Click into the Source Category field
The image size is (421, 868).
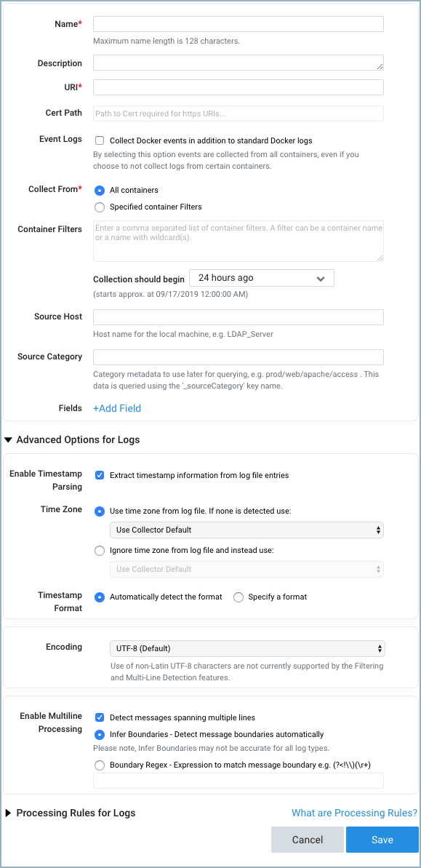point(238,357)
